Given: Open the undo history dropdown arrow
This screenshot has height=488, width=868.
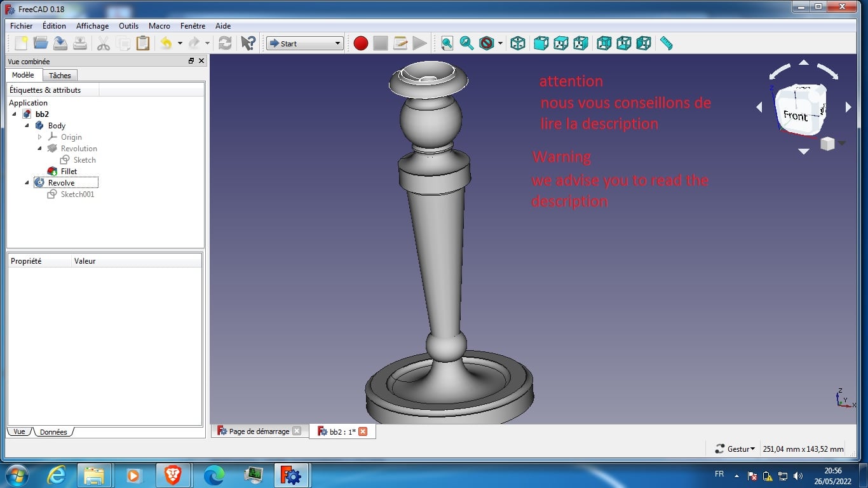Looking at the screenshot, I should [180, 43].
